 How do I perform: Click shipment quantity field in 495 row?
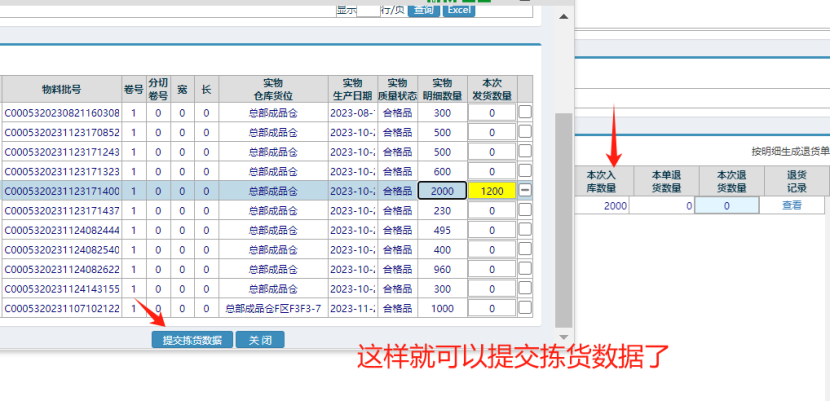(491, 230)
